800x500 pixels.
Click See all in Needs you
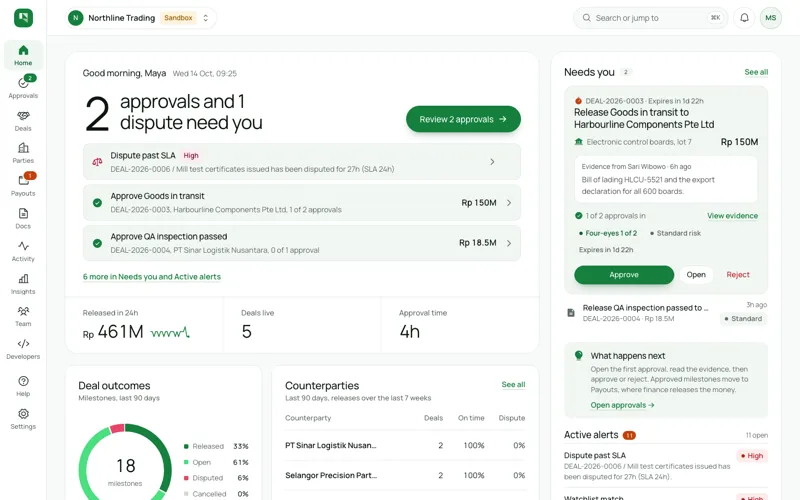pyautogui.click(x=756, y=72)
